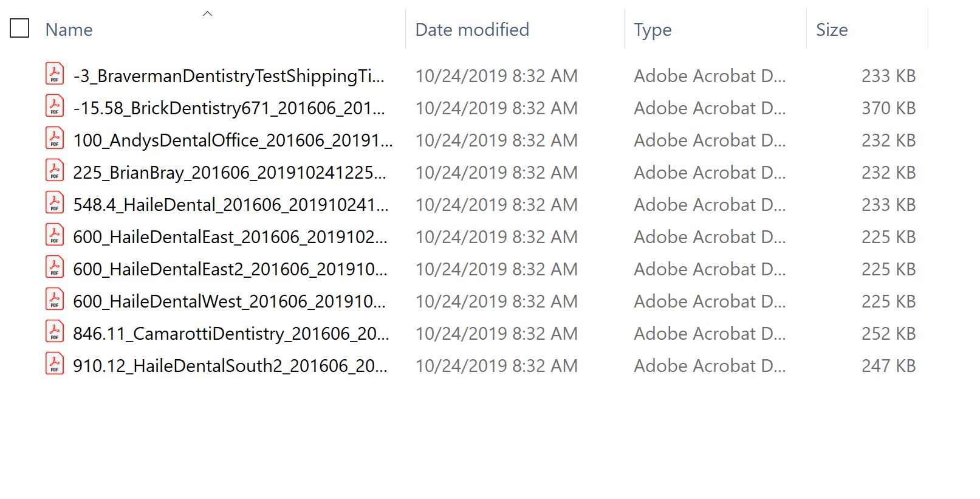Sort by Size column header
This screenshot has height=499, width=980.
pos(832,30)
